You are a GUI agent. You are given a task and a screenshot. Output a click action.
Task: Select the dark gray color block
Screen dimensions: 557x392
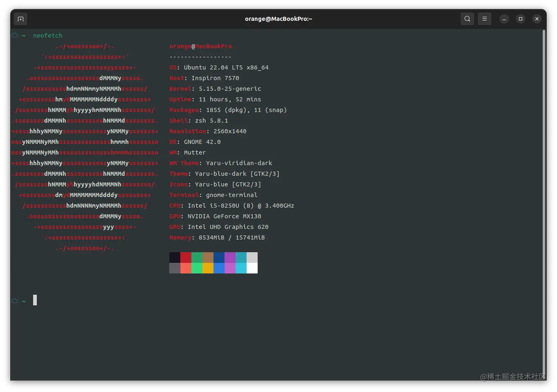click(175, 268)
